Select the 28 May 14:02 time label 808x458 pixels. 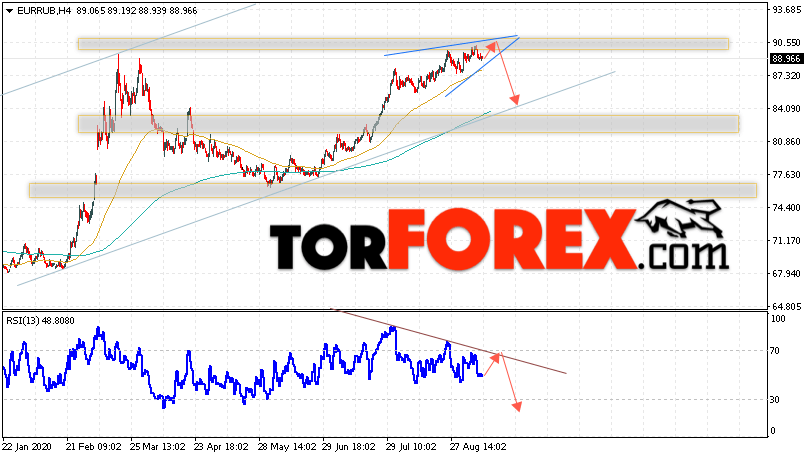(x=287, y=447)
